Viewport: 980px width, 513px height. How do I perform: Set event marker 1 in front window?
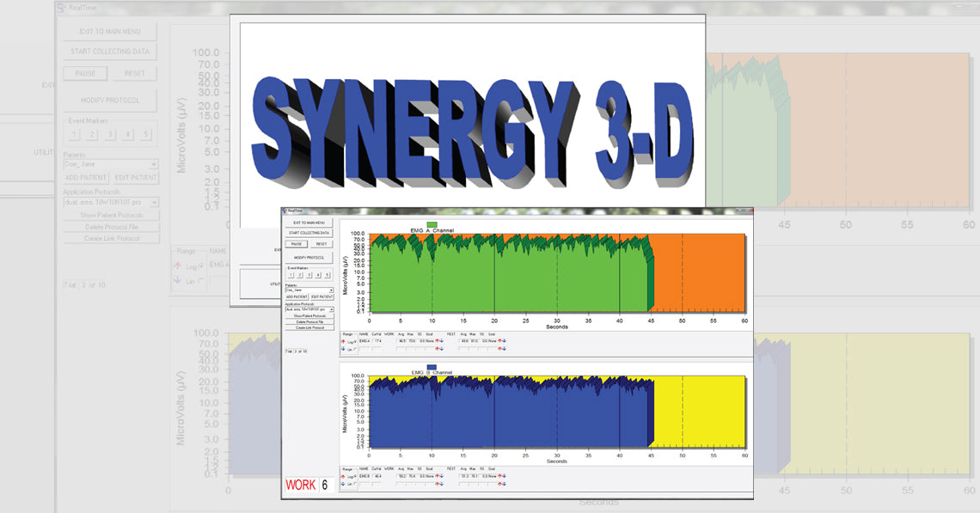tap(291, 275)
